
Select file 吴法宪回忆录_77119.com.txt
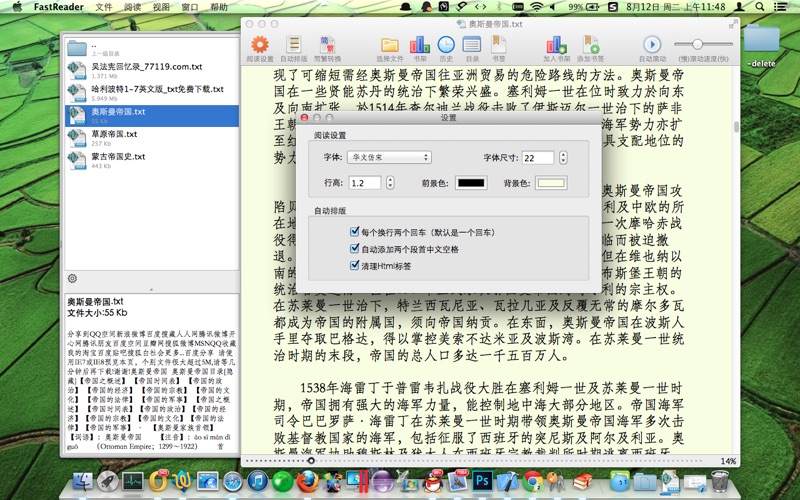(152, 71)
